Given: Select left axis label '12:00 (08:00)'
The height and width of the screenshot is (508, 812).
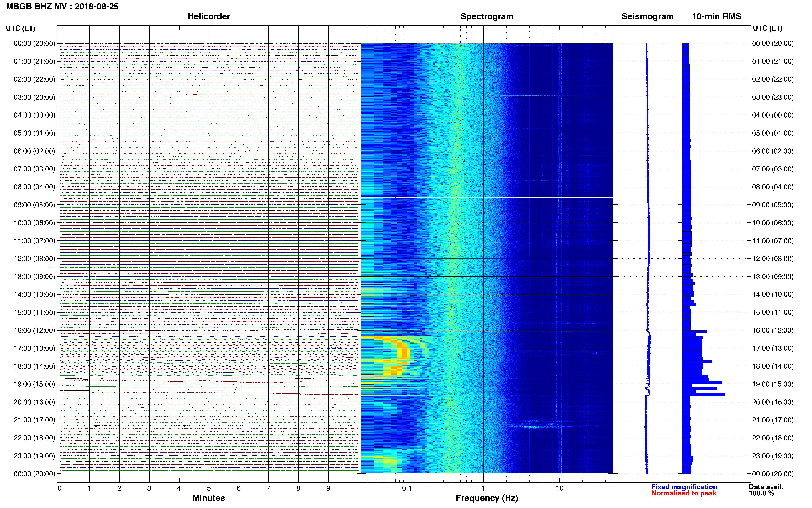Looking at the screenshot, I should pyautogui.click(x=34, y=259).
